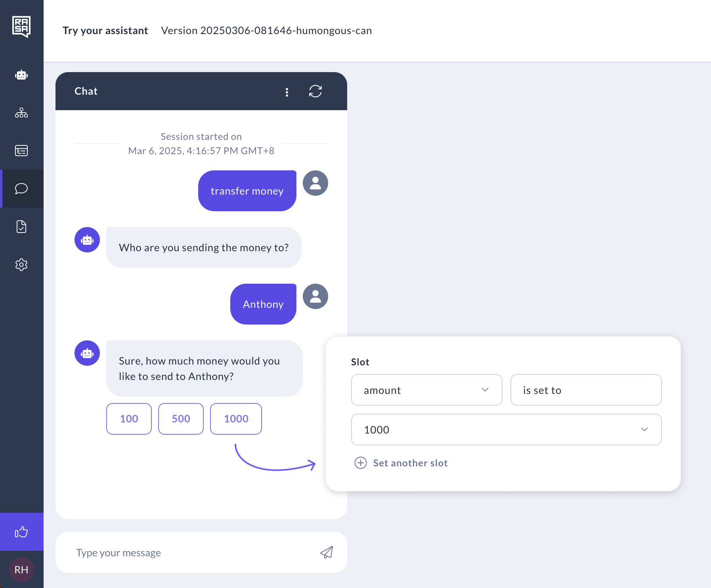
Task: Click the Rasa logo icon
Action: click(x=21, y=27)
